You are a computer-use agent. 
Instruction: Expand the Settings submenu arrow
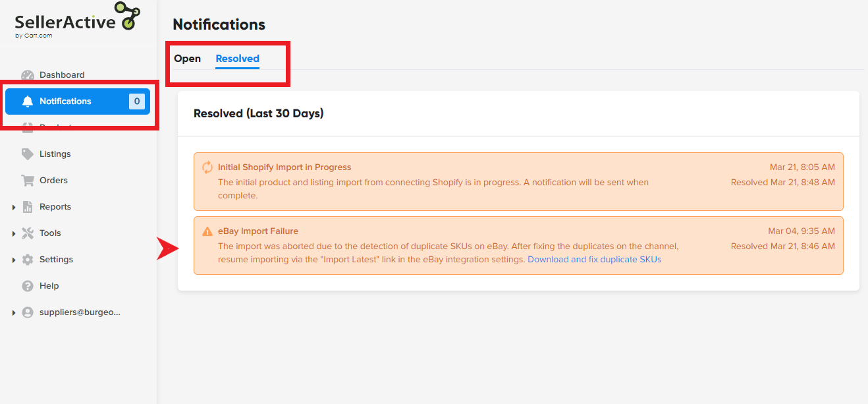coord(14,260)
